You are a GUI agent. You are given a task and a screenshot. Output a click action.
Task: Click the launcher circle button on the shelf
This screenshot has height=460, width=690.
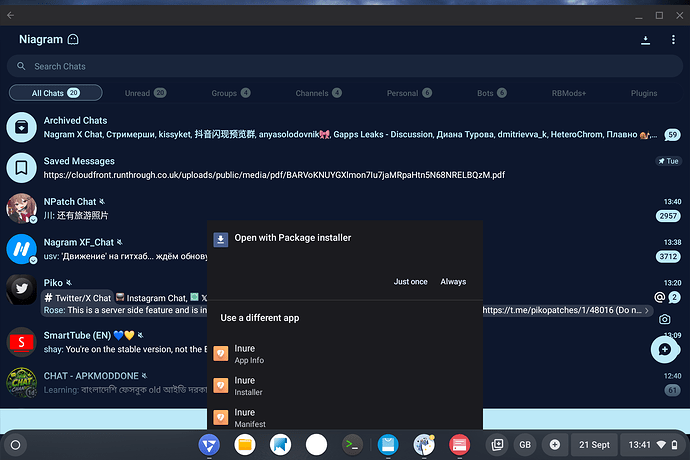pos(15,445)
